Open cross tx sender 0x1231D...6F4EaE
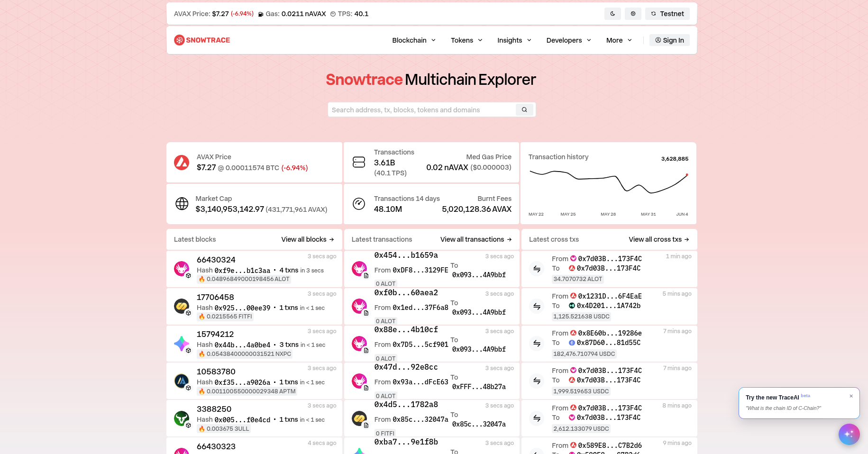This screenshot has height=454, width=868. tap(610, 296)
